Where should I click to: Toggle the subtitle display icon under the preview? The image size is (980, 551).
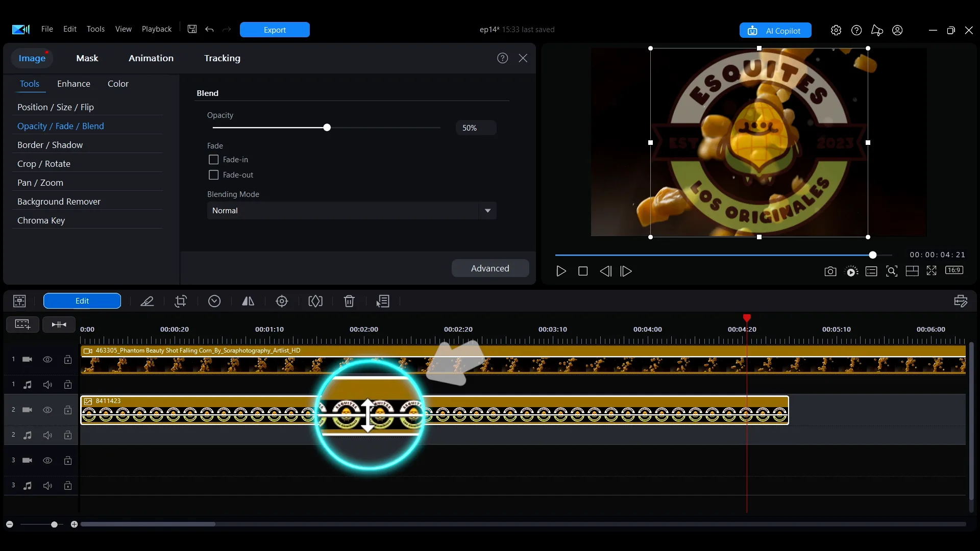pos(871,271)
